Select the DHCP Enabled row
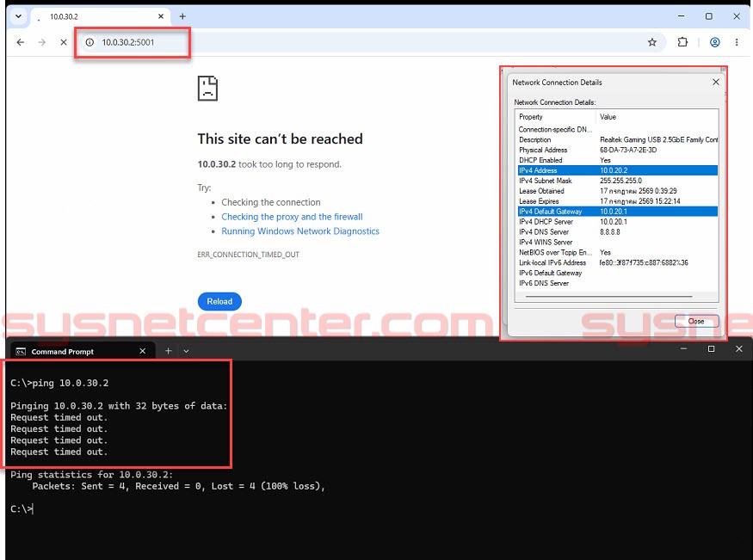This screenshot has width=753, height=560. (x=618, y=160)
